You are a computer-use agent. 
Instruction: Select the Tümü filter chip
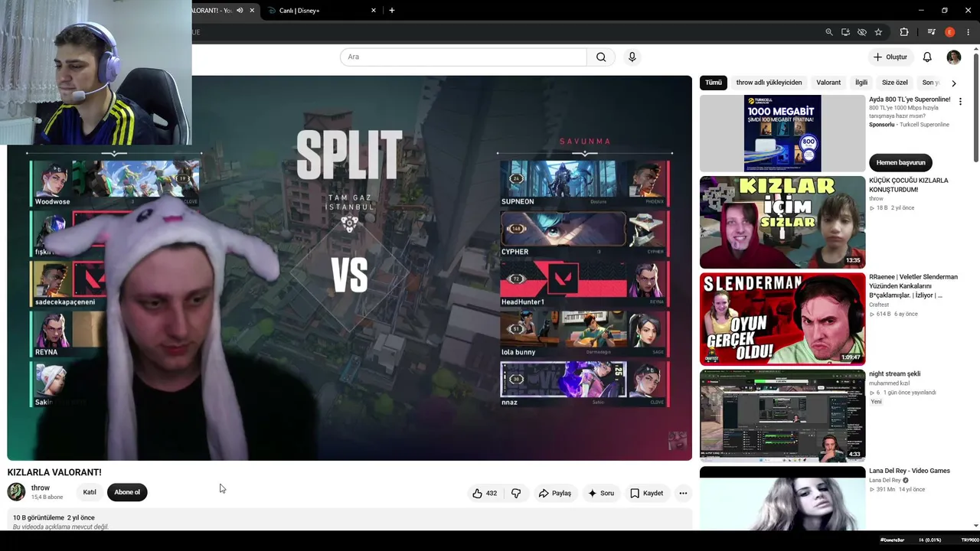714,83
